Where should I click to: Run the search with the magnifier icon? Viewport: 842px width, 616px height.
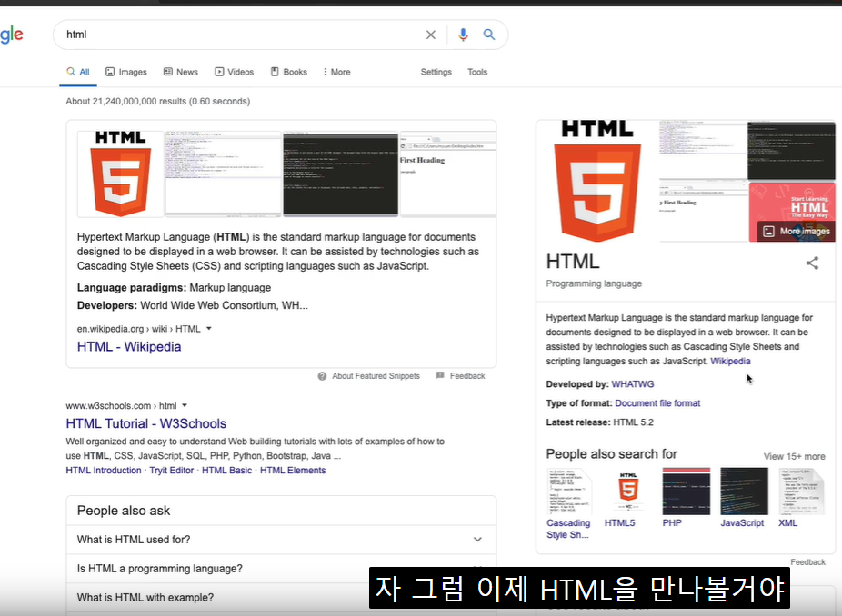pos(488,35)
